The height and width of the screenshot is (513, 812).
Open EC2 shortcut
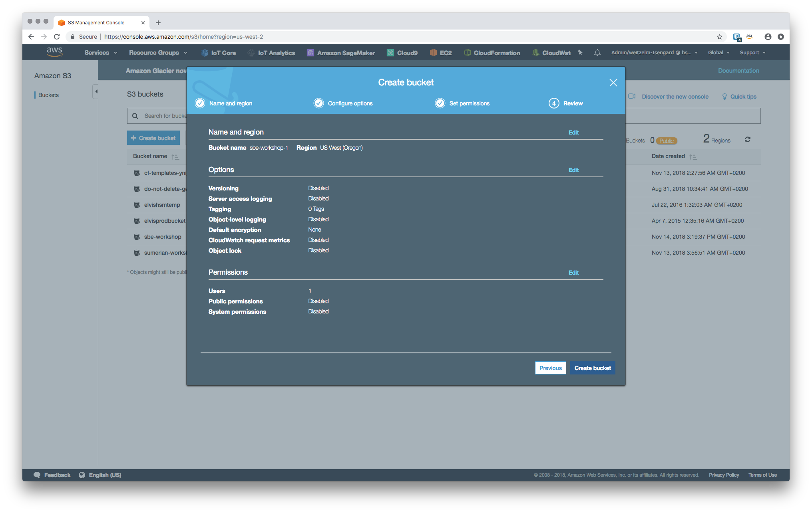click(441, 53)
